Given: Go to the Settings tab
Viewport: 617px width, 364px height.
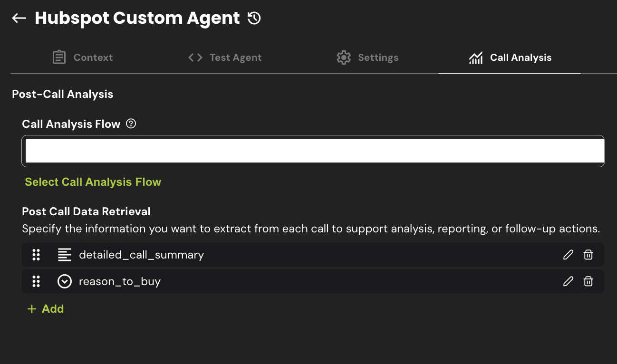Looking at the screenshot, I should tap(367, 57).
